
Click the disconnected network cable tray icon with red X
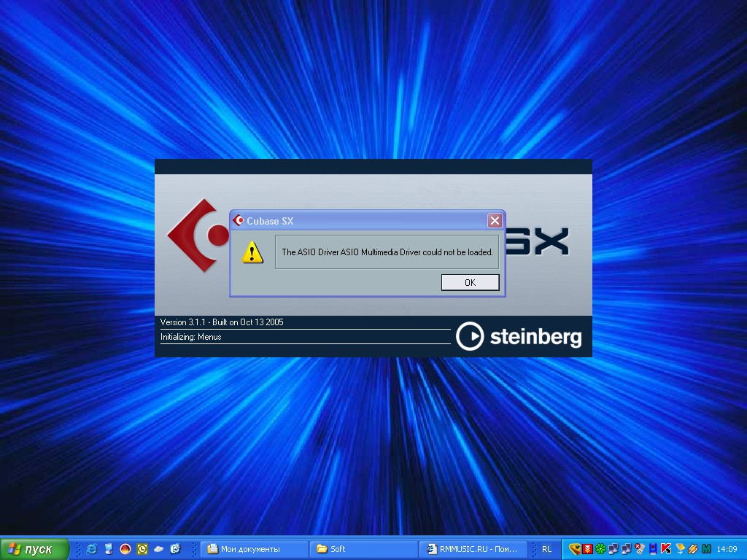[640, 549]
